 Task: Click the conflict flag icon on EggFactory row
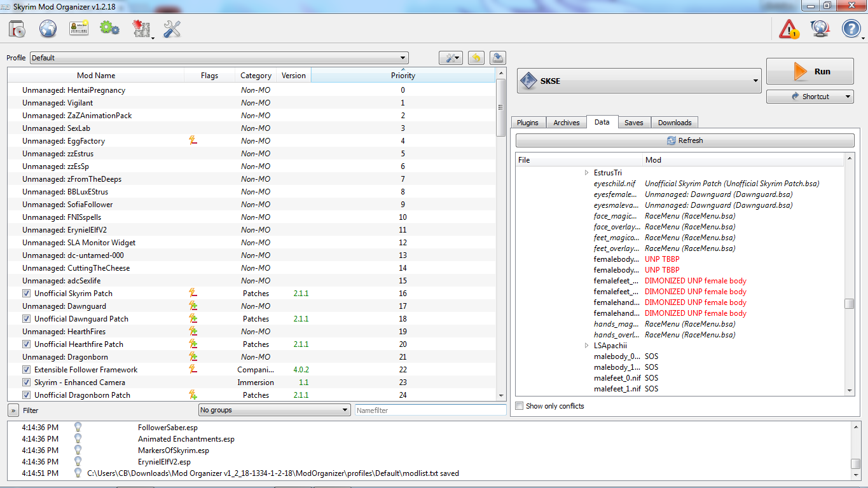point(193,141)
